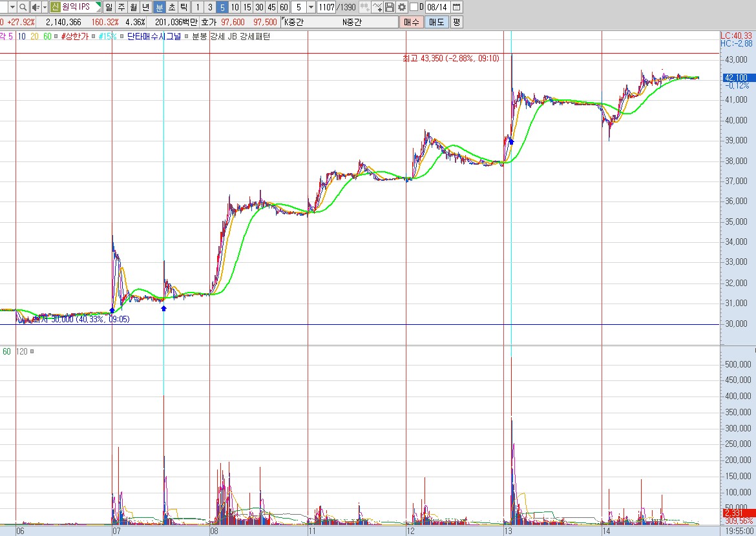Click the green 신 badge icon
Image resolution: width=756 pixels, height=536 pixels.
pyautogui.click(x=55, y=7)
